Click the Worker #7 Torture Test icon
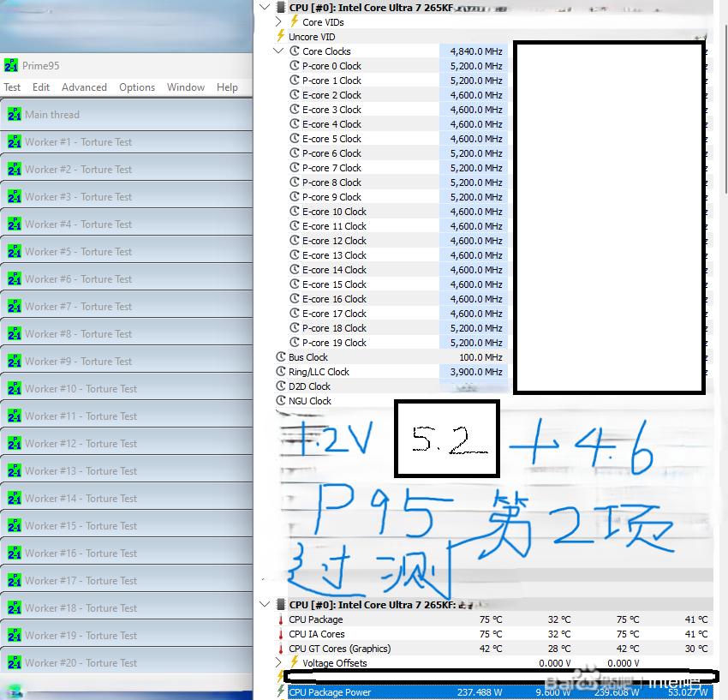Image resolution: width=728 pixels, height=700 pixels. tap(15, 306)
